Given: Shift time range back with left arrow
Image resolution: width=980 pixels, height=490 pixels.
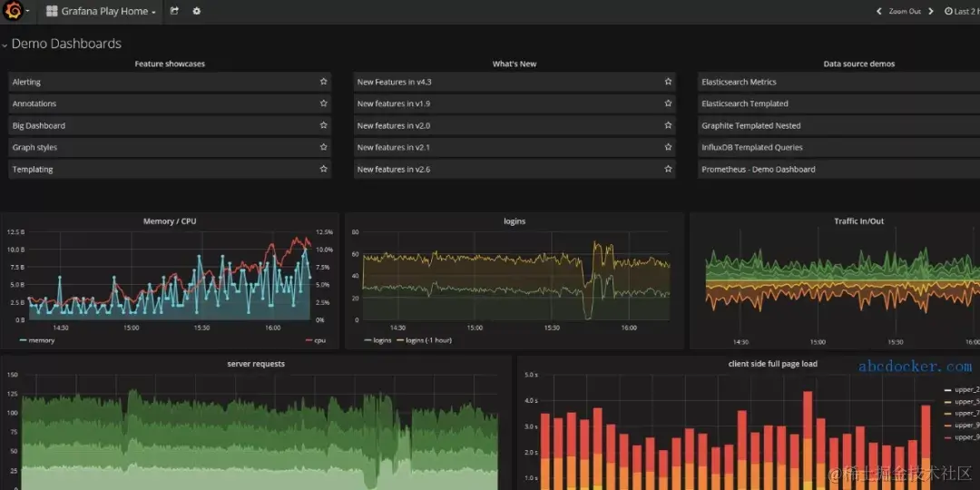Looking at the screenshot, I should (x=878, y=11).
